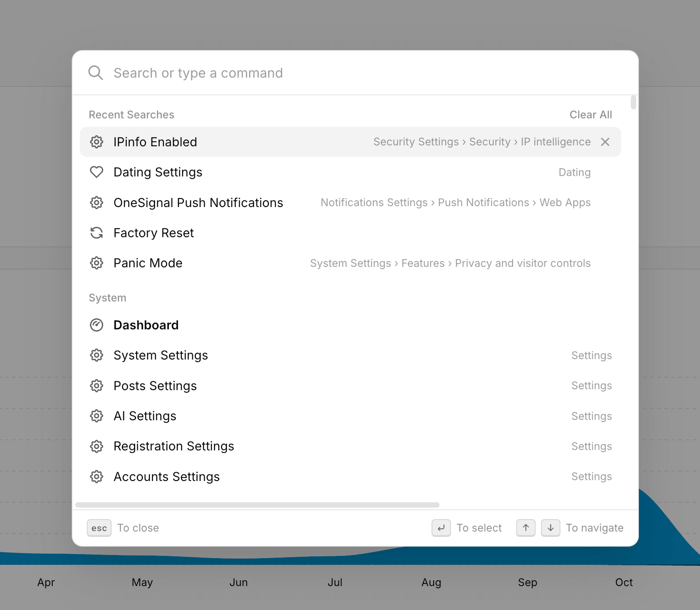Open the Panic Mode result
The image size is (700, 610).
click(x=350, y=263)
